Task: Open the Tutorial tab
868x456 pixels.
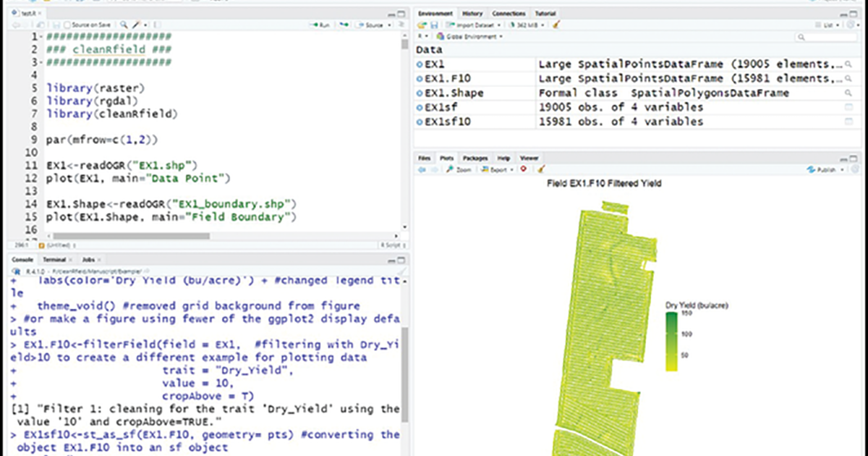Action: pyautogui.click(x=545, y=14)
